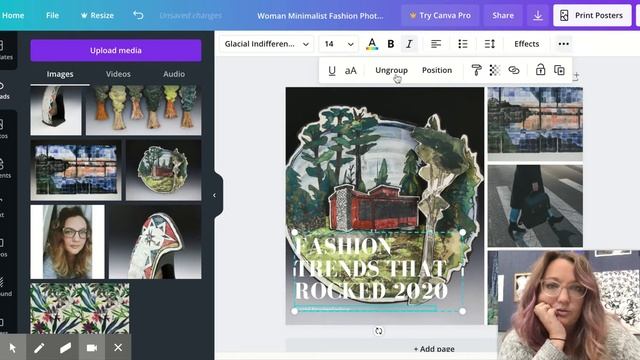Select the woman portrait thumbnail in uploads
640x360 pixels.
(x=67, y=242)
